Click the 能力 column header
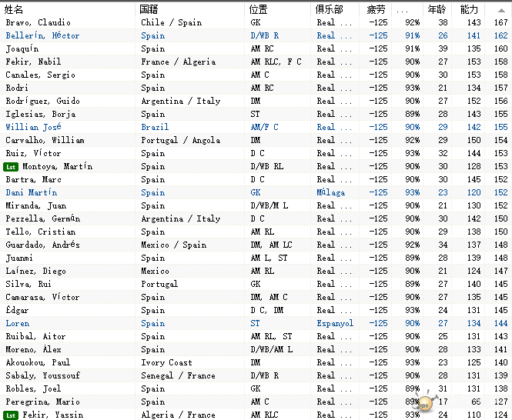512x420 pixels. [x=469, y=9]
